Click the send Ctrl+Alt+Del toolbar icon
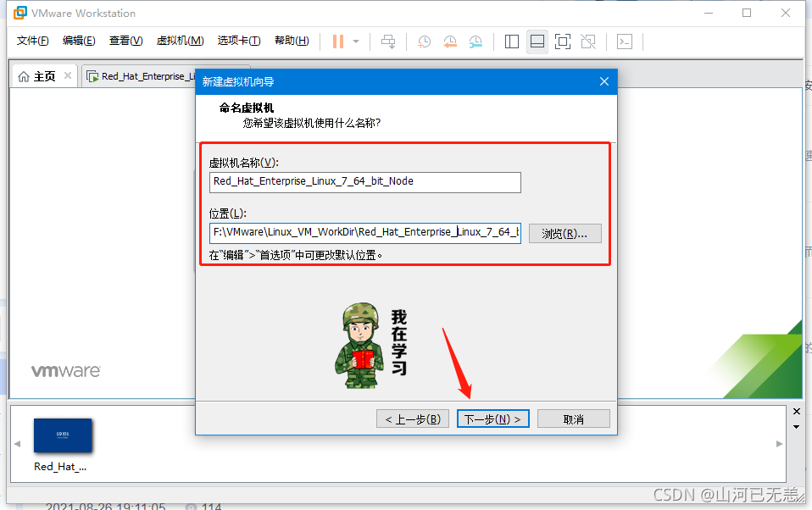The width and height of the screenshot is (812, 510). (388, 42)
